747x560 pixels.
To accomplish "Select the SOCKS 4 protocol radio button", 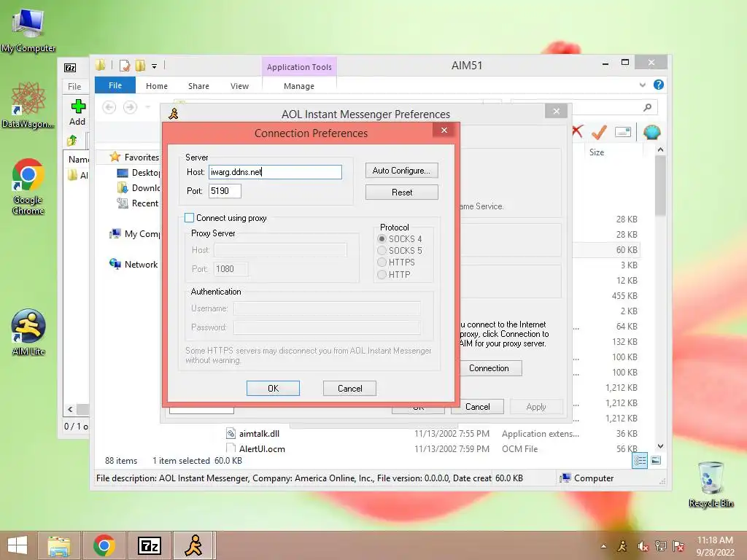I will coord(382,238).
